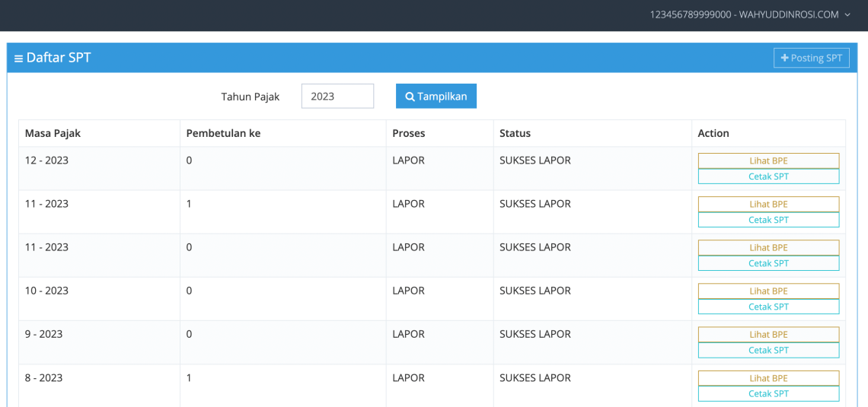Click Cetak SPT for 12 - 2023

click(768, 176)
